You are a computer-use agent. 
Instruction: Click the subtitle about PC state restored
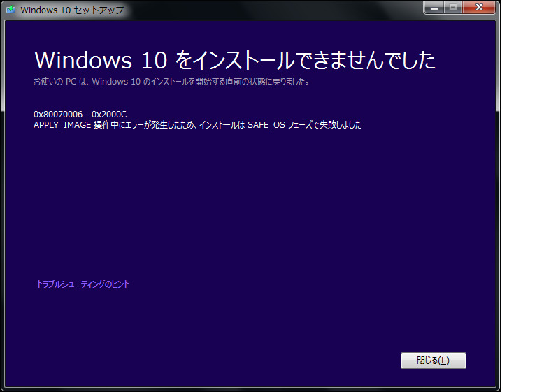(x=171, y=82)
